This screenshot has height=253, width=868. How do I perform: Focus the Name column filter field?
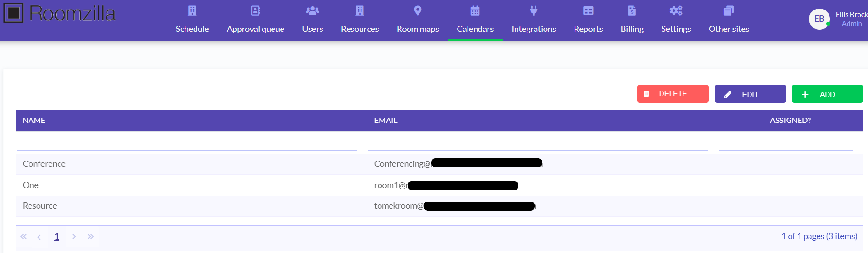click(x=186, y=144)
